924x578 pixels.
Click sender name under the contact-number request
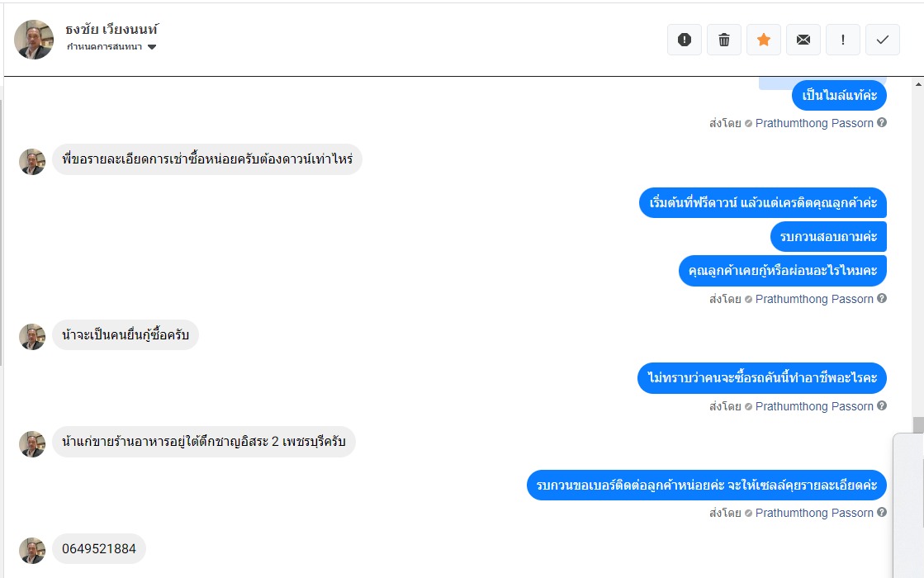813,513
